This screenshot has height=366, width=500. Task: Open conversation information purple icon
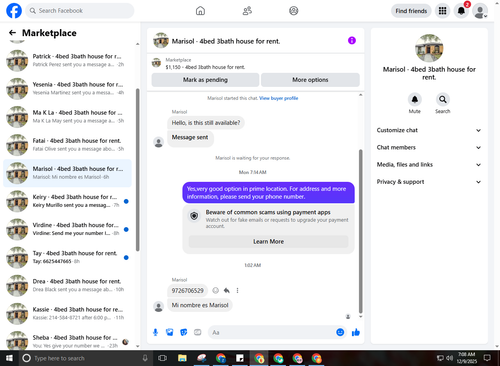(x=352, y=40)
